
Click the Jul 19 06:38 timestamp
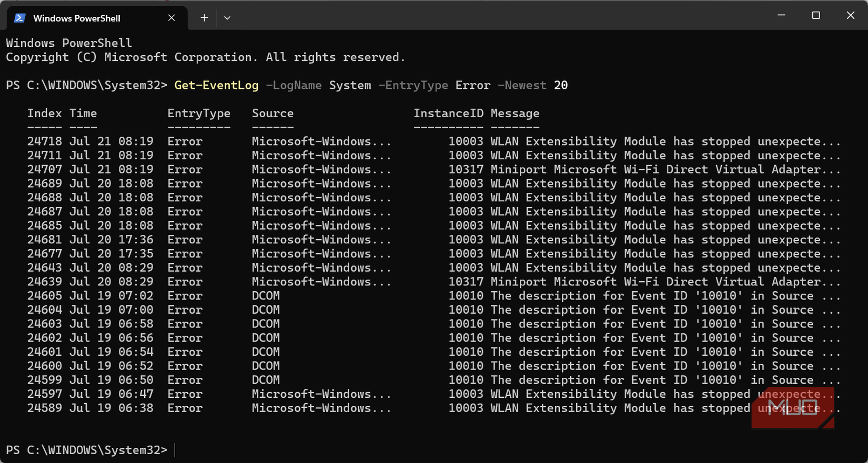112,408
